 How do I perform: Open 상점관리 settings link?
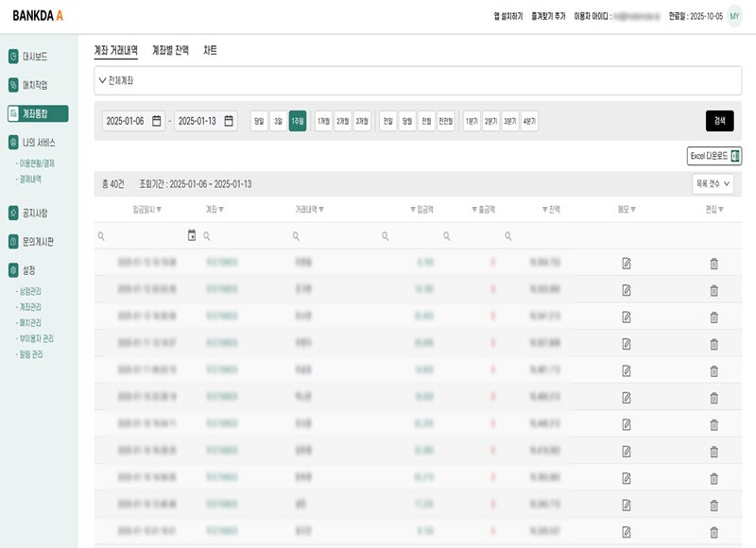pos(29,291)
